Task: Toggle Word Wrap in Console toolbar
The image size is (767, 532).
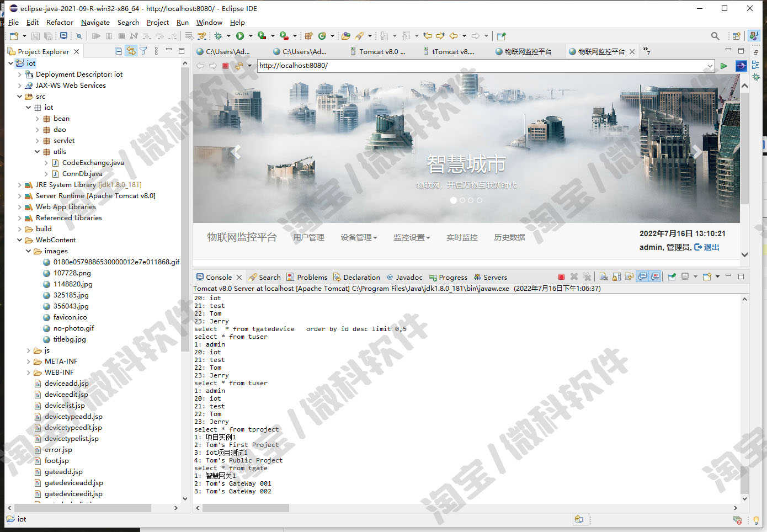Action: pyautogui.click(x=629, y=277)
